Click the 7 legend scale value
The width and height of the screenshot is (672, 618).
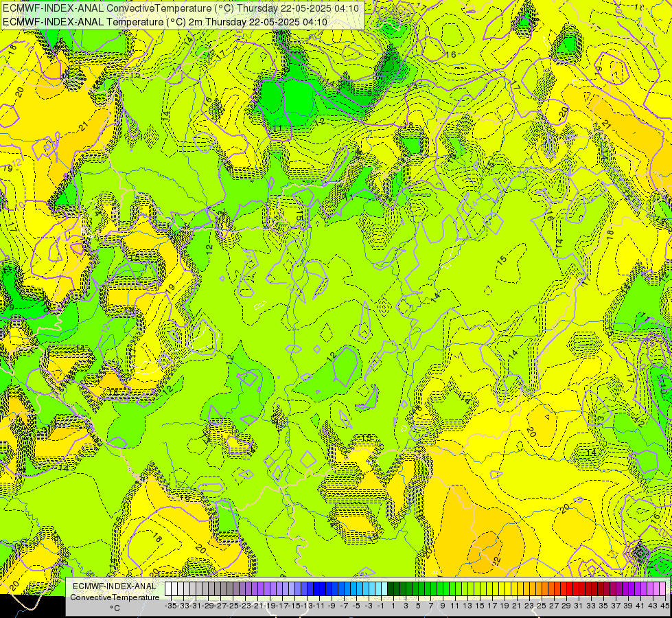coord(430,606)
